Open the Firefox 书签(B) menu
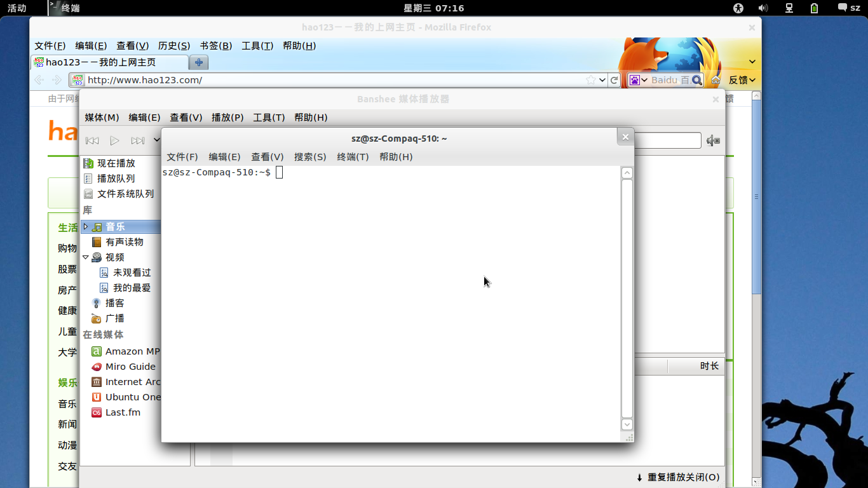The height and width of the screenshot is (488, 868). pos(216,46)
